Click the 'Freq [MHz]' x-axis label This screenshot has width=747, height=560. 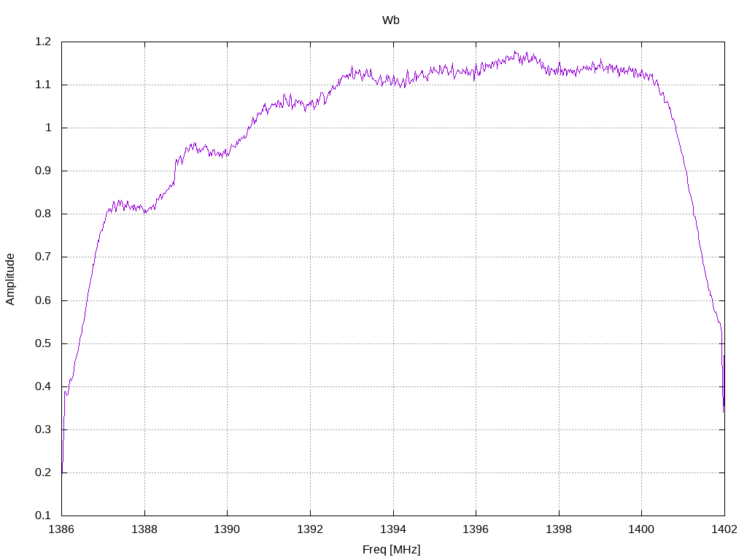(391, 550)
